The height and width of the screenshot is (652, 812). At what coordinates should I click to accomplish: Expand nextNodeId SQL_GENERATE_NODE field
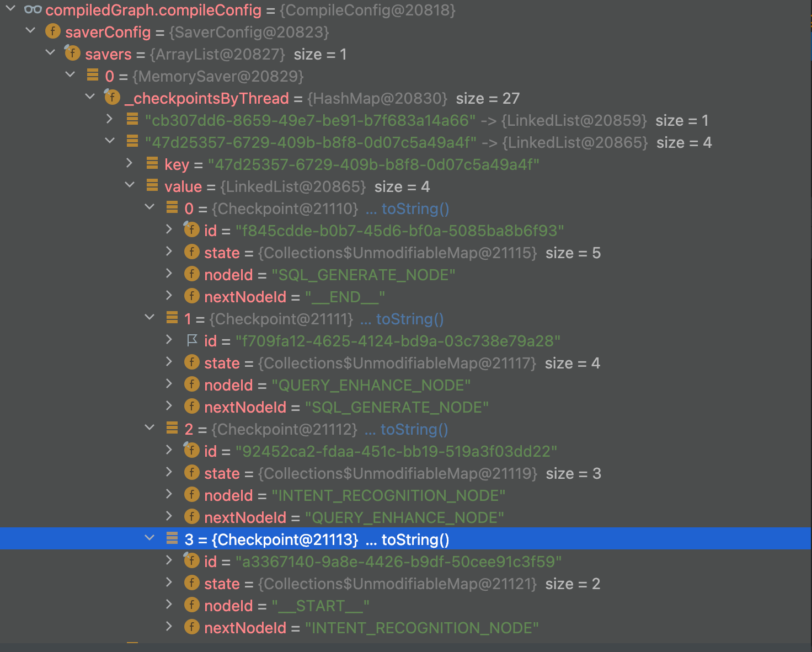click(x=169, y=405)
